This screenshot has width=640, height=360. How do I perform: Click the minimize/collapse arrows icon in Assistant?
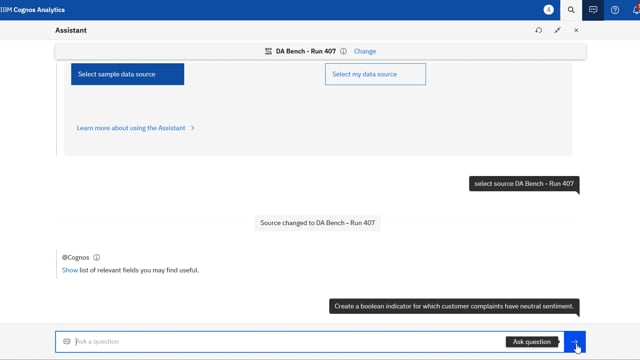click(x=557, y=30)
